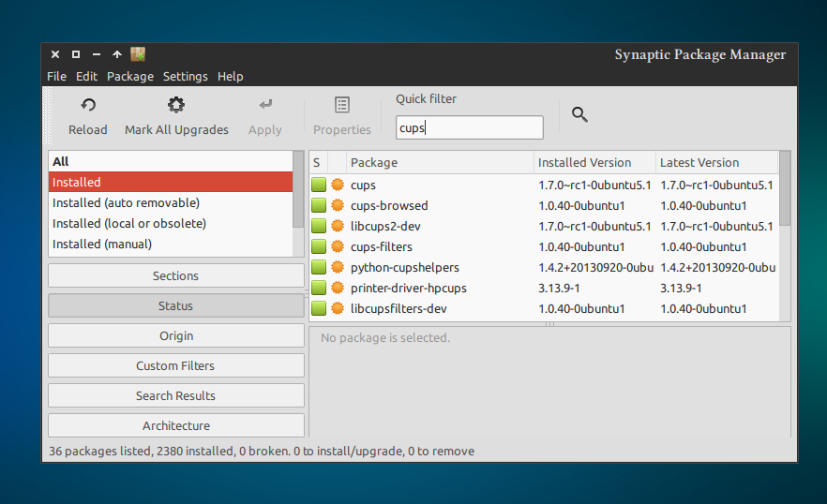The width and height of the screenshot is (827, 504).
Task: Select the cups-filters package name
Action: 382,246
